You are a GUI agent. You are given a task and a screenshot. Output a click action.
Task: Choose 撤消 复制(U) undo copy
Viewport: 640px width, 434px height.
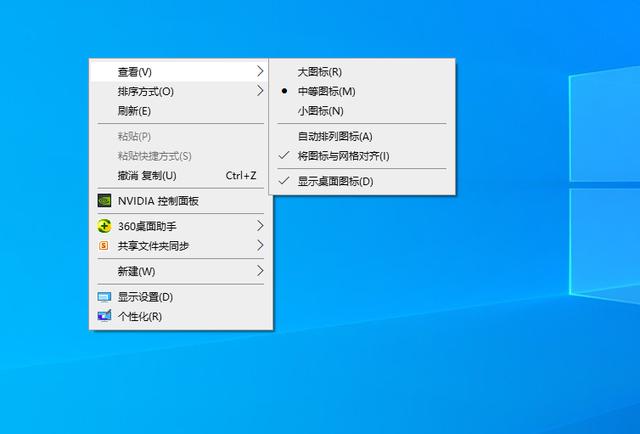[x=178, y=176]
